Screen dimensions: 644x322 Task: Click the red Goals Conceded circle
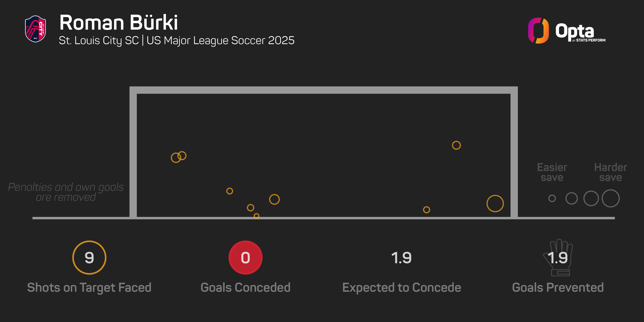coord(245,257)
